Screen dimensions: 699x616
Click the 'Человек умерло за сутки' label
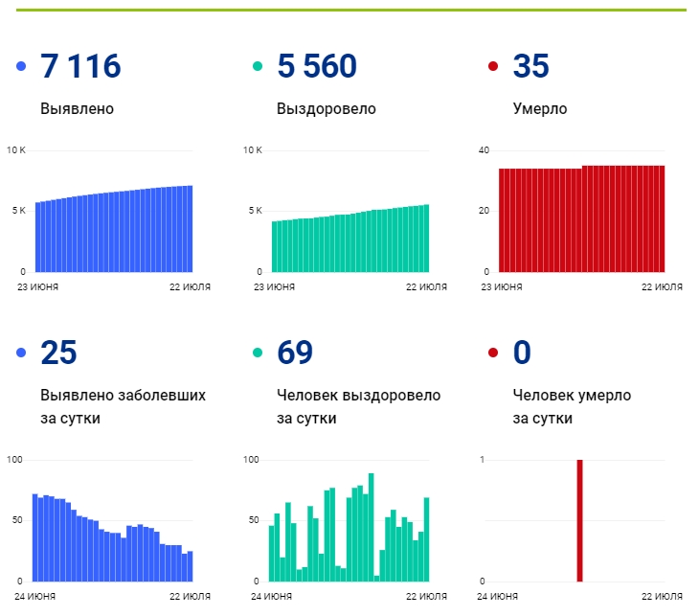point(571,406)
